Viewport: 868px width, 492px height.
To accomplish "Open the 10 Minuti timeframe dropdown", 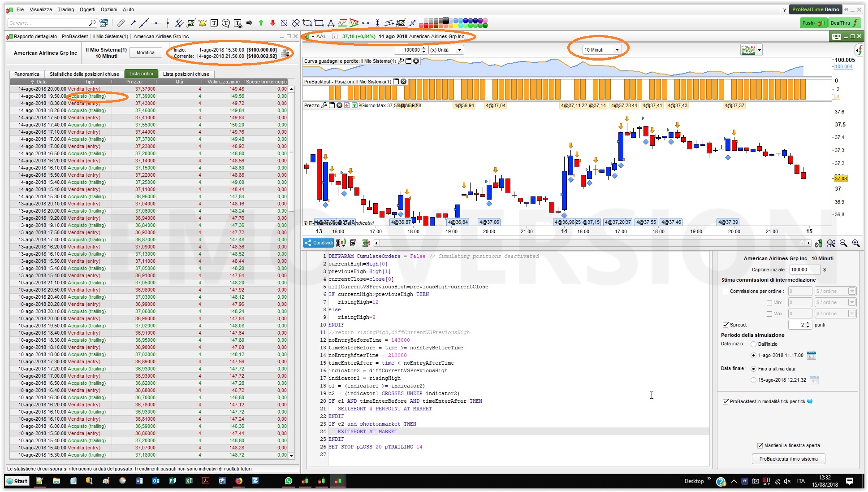I will [617, 50].
